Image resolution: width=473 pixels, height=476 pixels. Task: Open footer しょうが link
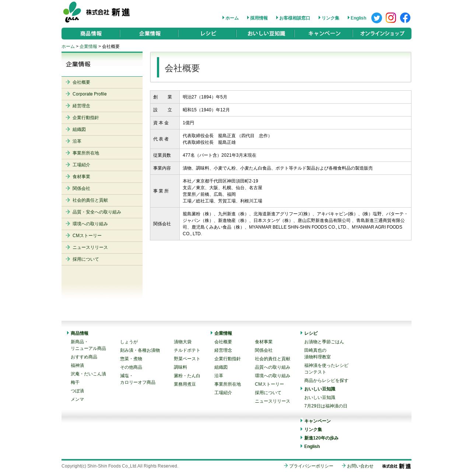(x=129, y=342)
